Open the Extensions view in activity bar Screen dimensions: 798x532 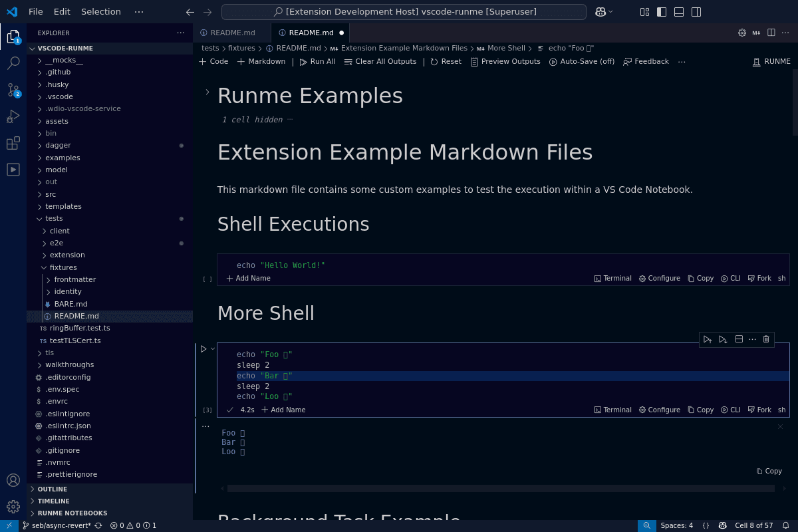coord(13,143)
